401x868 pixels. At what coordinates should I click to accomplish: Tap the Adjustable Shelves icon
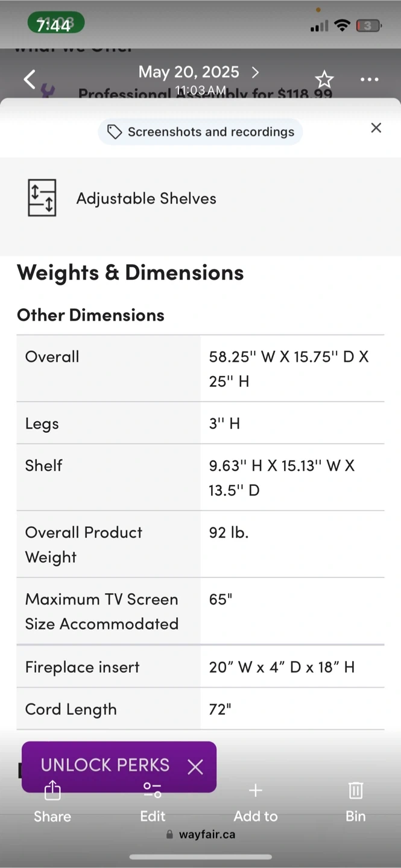tap(42, 198)
